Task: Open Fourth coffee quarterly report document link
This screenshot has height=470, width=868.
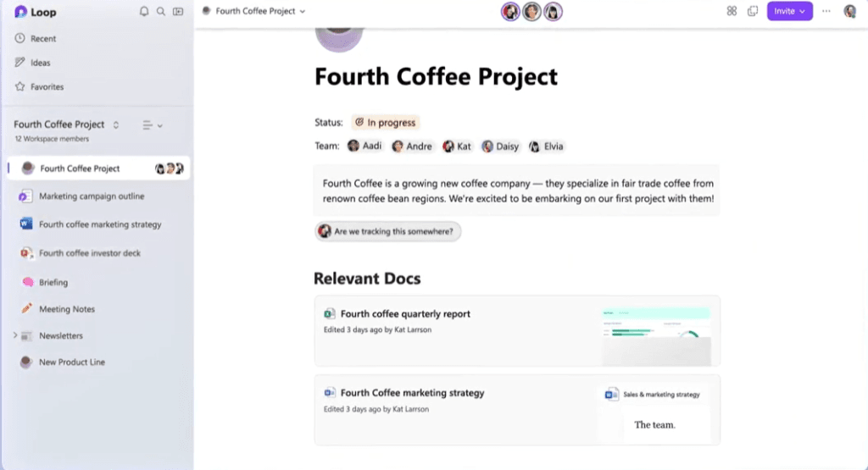Action: (x=405, y=314)
